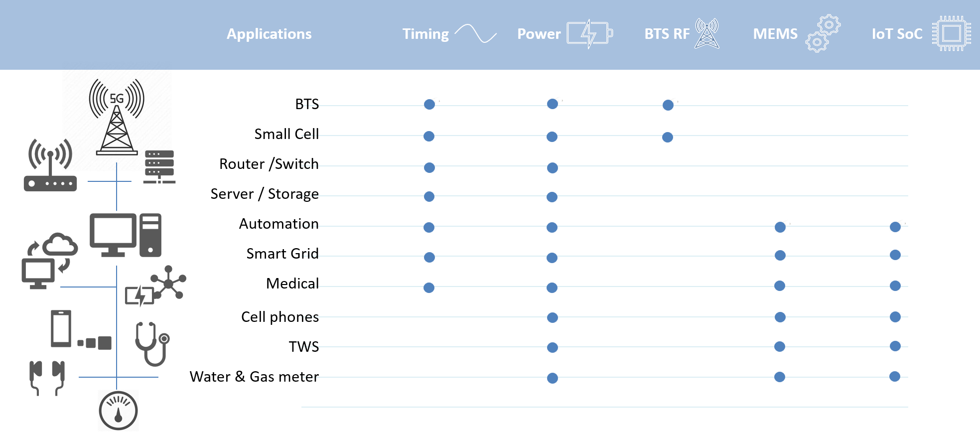Viewport: 980px width, 433px height.
Task: Click the earbuds icon
Action: pos(47,377)
